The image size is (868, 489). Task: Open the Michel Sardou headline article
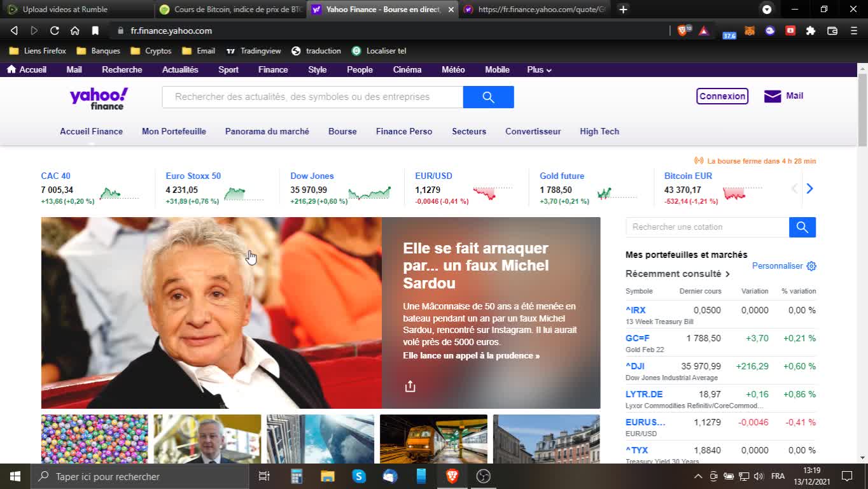point(475,266)
